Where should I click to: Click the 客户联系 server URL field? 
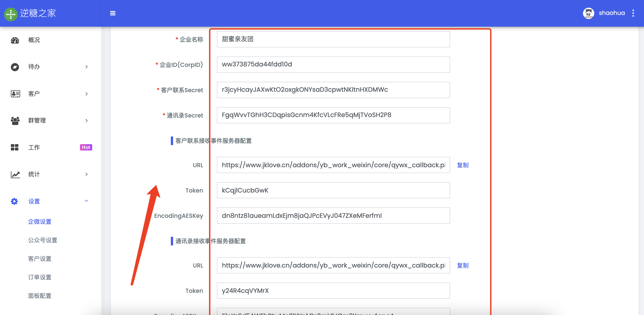(x=333, y=165)
